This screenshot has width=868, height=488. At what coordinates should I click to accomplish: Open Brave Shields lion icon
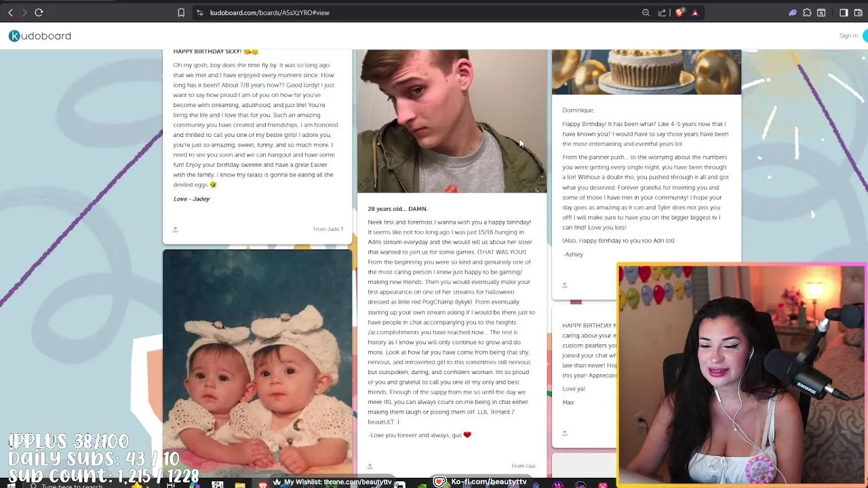pos(679,12)
